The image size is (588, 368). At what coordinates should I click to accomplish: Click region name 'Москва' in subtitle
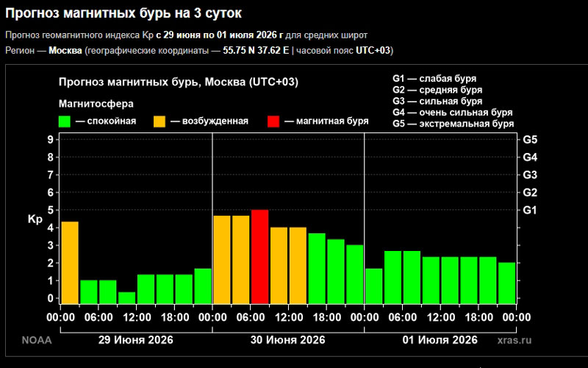pyautogui.click(x=65, y=51)
